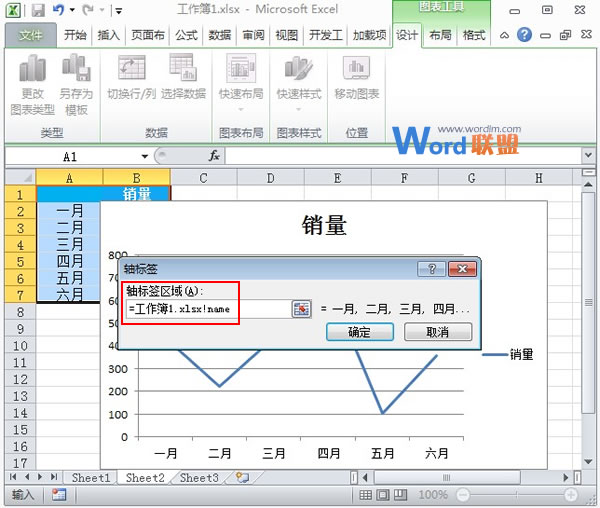
Task: Click the Select All corner button
Action: 21,177
